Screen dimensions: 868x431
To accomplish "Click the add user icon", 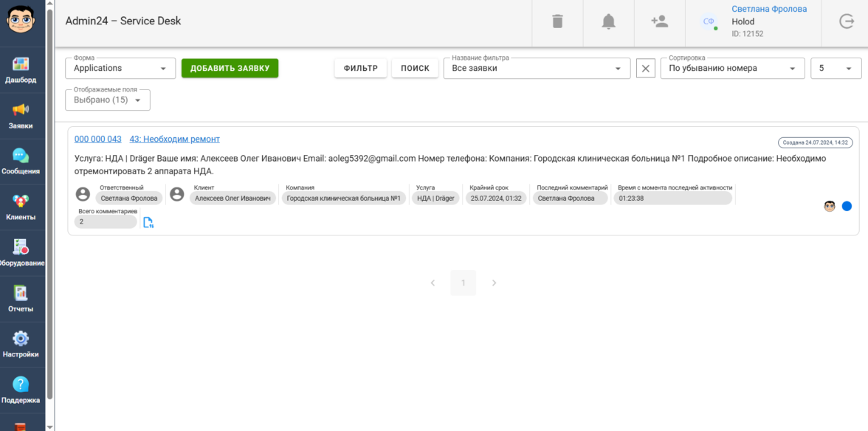I will [x=659, y=21].
